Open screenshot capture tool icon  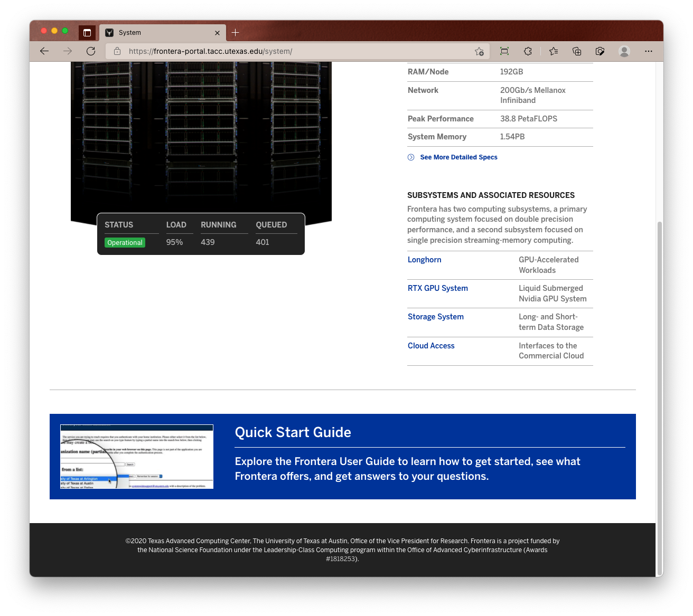click(504, 51)
